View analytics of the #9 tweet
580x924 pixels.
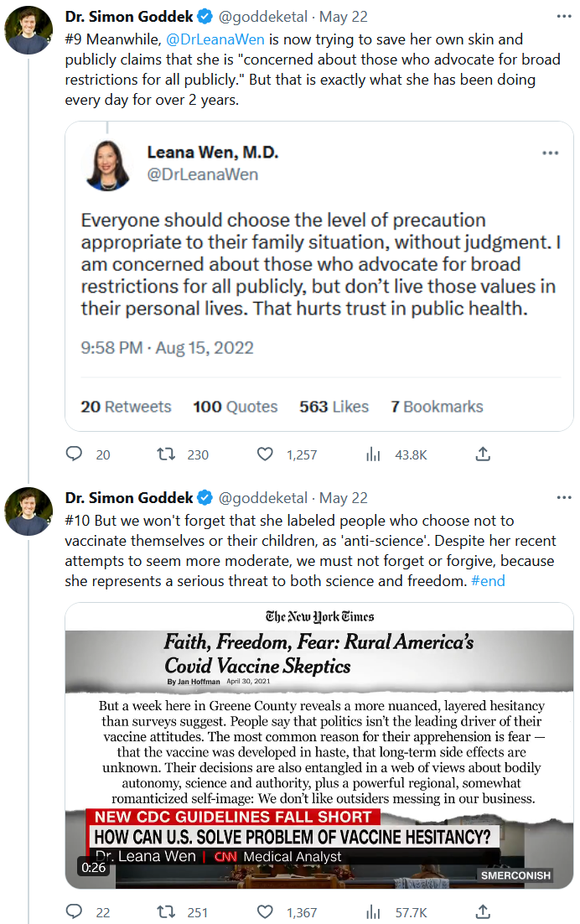coord(373,454)
